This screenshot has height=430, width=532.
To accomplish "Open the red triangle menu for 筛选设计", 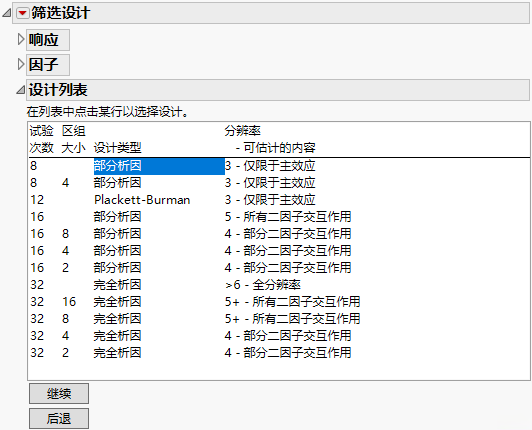I will click(x=23, y=13).
